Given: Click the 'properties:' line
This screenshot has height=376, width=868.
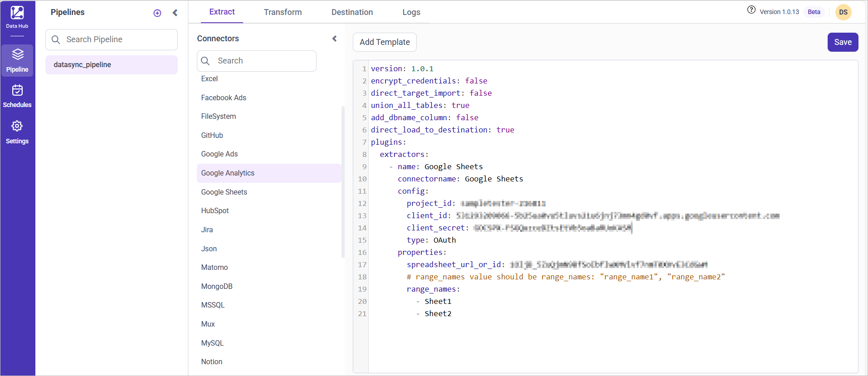Looking at the screenshot, I should point(422,253).
